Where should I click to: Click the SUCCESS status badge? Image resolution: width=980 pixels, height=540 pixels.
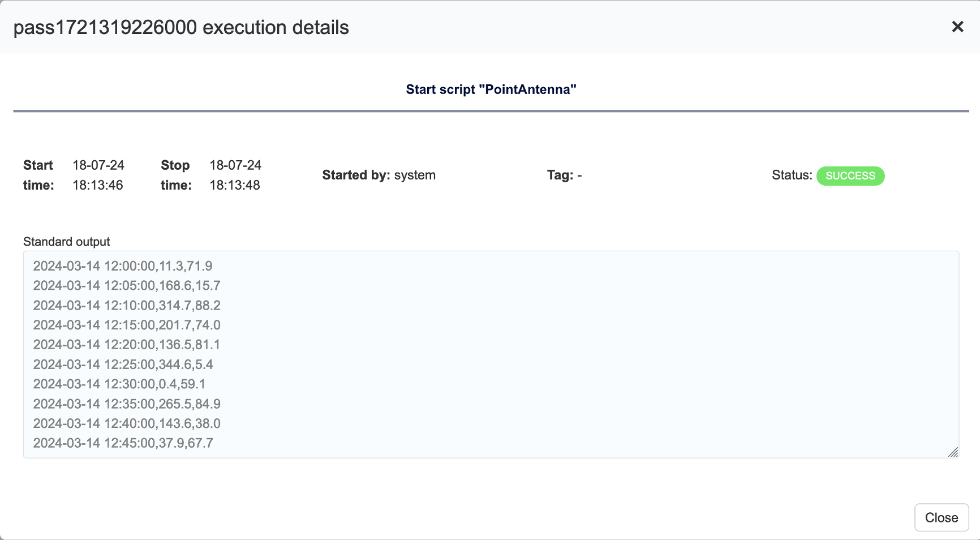pyautogui.click(x=850, y=175)
